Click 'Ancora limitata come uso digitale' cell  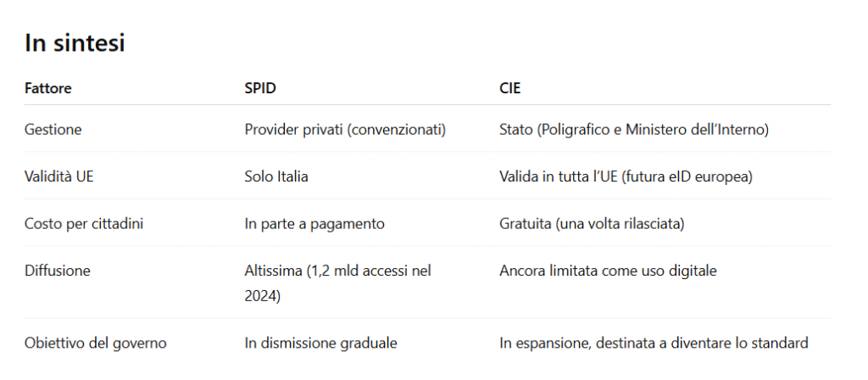(x=608, y=271)
